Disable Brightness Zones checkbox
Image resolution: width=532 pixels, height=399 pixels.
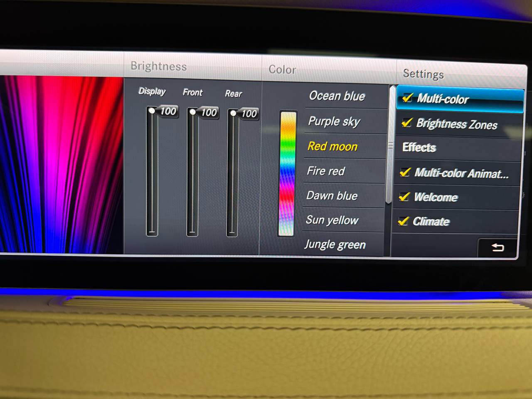pos(406,123)
